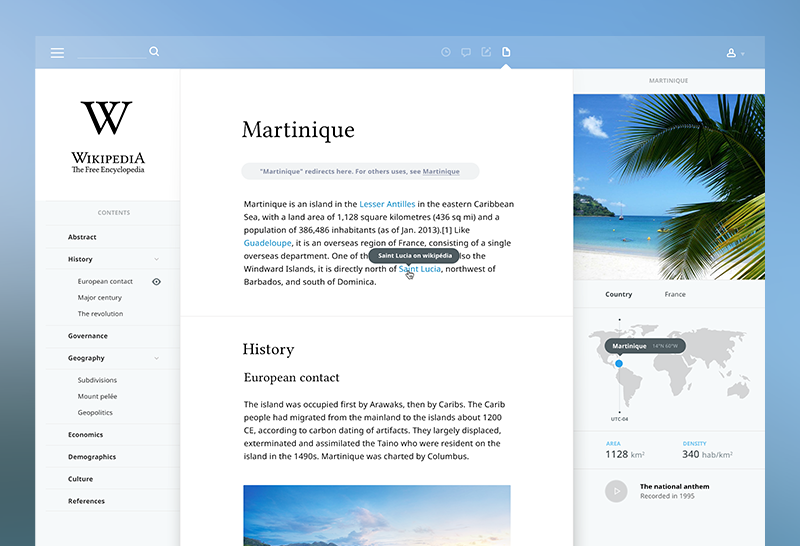Open the hamburger menu
This screenshot has height=546, width=800.
coord(57,53)
